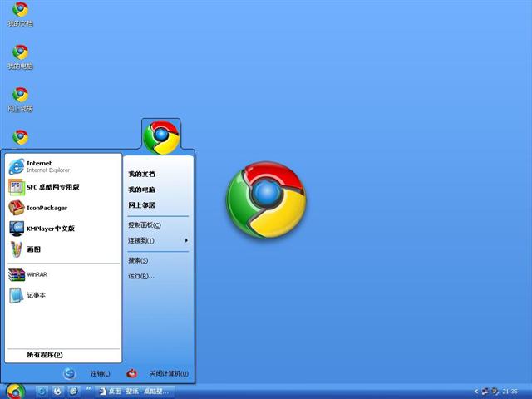
Task: Expand quick launch overflow chevron
Action: coord(88,388)
